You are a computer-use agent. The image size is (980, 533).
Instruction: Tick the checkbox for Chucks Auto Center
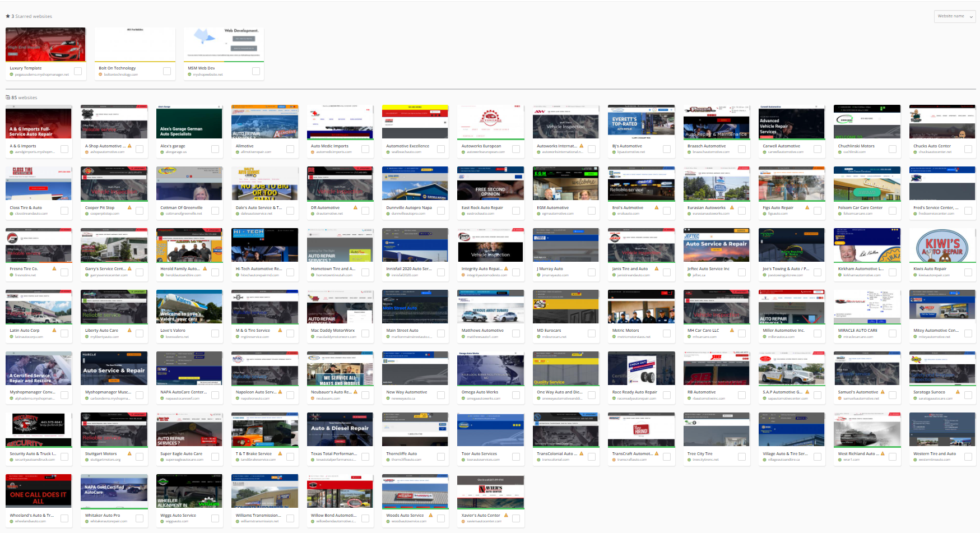click(x=968, y=149)
